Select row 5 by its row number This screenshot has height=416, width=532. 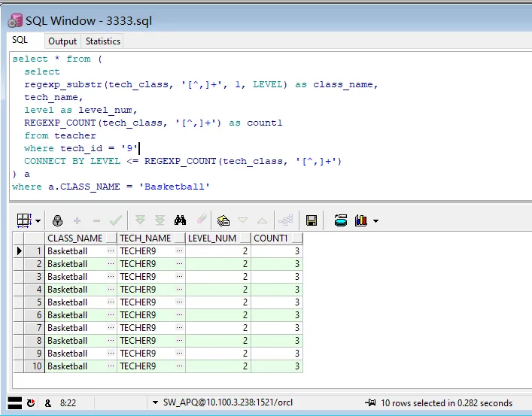point(34,302)
